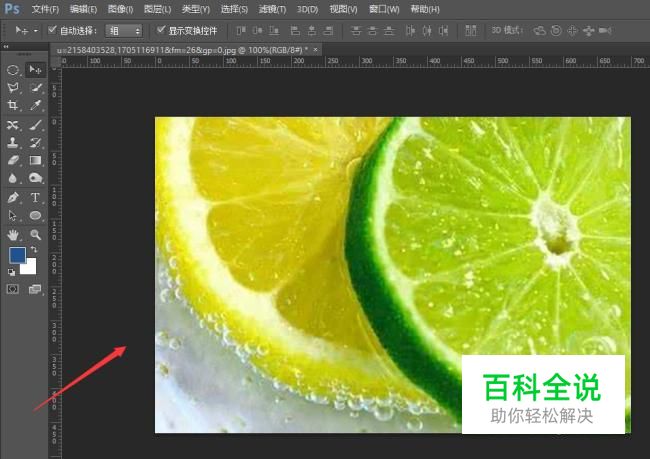Image resolution: width=650 pixels, height=459 pixels.
Task: Collapse the toolbox with double-arrow
Action: coord(6,47)
